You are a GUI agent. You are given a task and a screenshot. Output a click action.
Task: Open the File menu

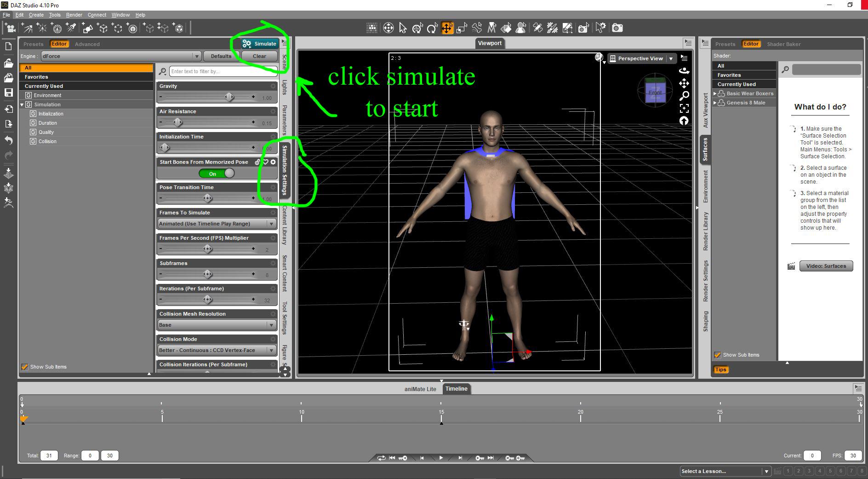pos(6,15)
